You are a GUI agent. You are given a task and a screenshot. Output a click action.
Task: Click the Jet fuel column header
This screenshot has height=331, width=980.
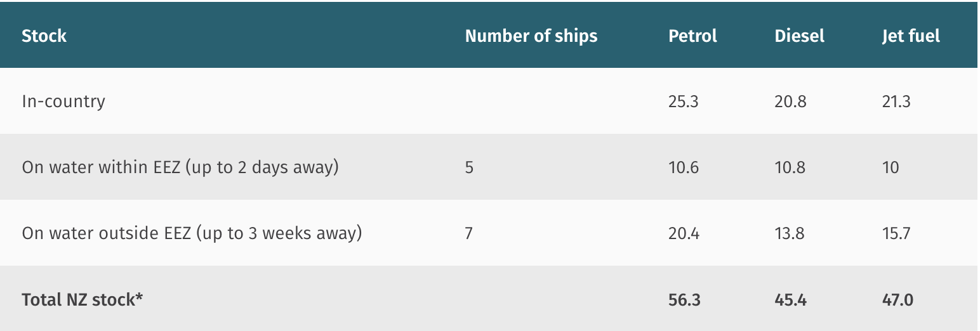tap(911, 36)
